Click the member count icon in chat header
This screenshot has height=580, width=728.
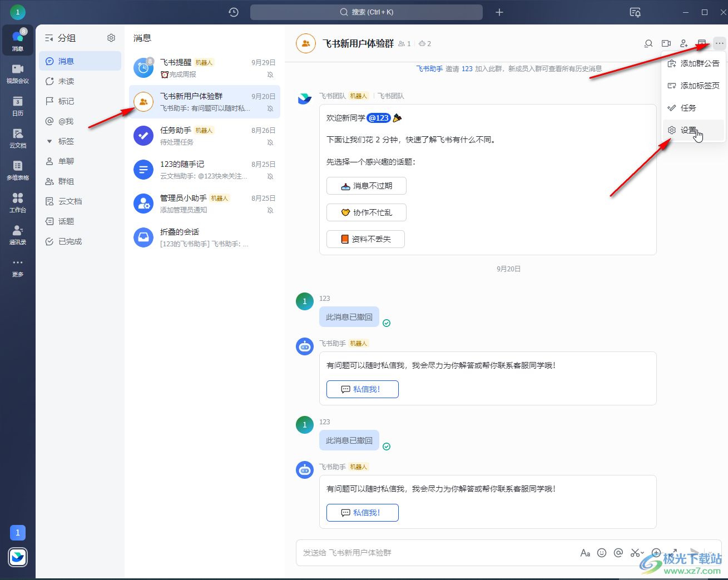(x=402, y=43)
